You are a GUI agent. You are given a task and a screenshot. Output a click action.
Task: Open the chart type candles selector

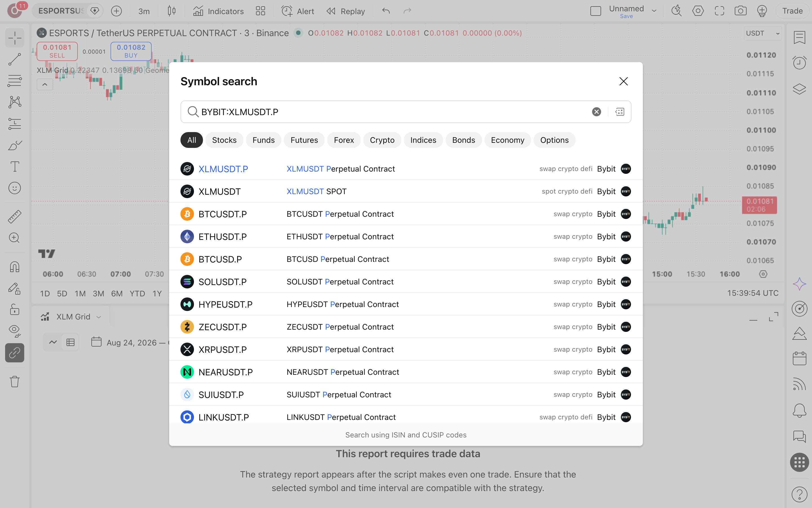[171, 11]
